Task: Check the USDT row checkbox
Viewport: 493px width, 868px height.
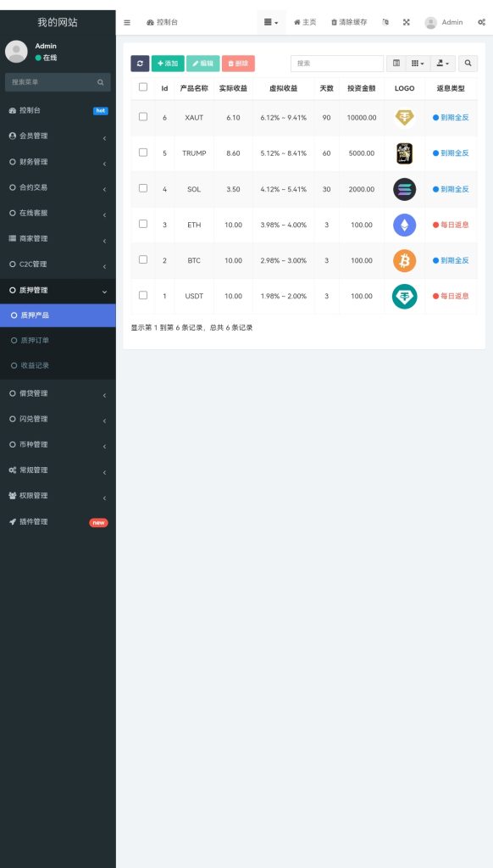Action: tap(143, 295)
